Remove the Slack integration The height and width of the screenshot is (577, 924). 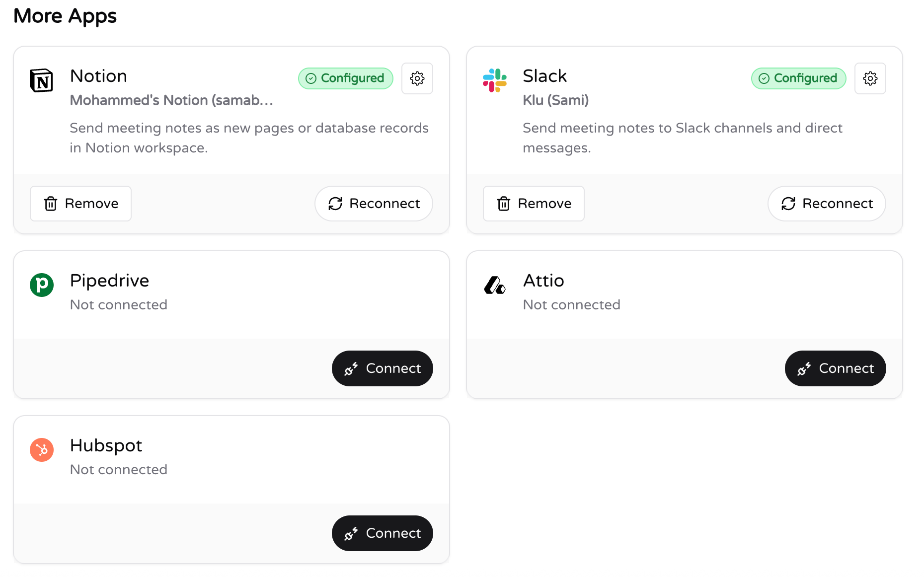pos(534,204)
